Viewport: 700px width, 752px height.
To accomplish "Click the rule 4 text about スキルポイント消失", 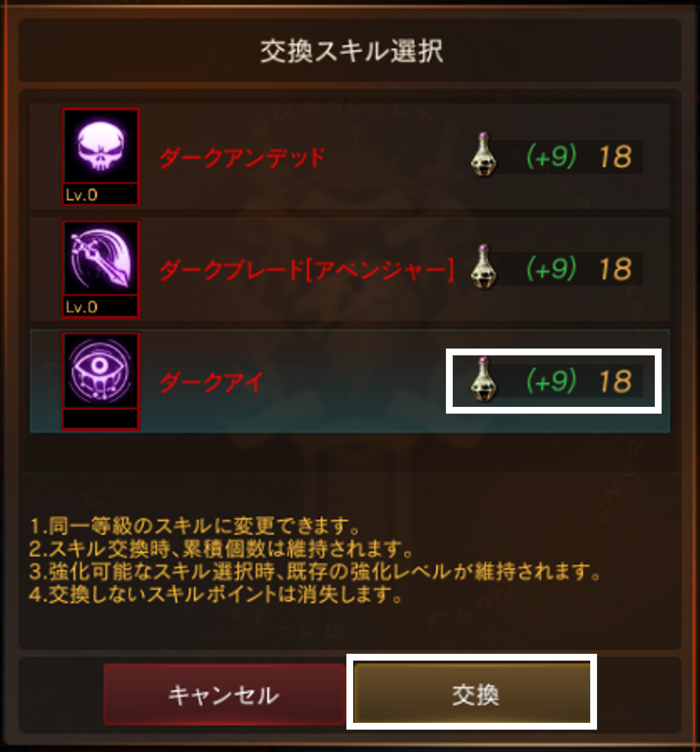I will click(216, 594).
